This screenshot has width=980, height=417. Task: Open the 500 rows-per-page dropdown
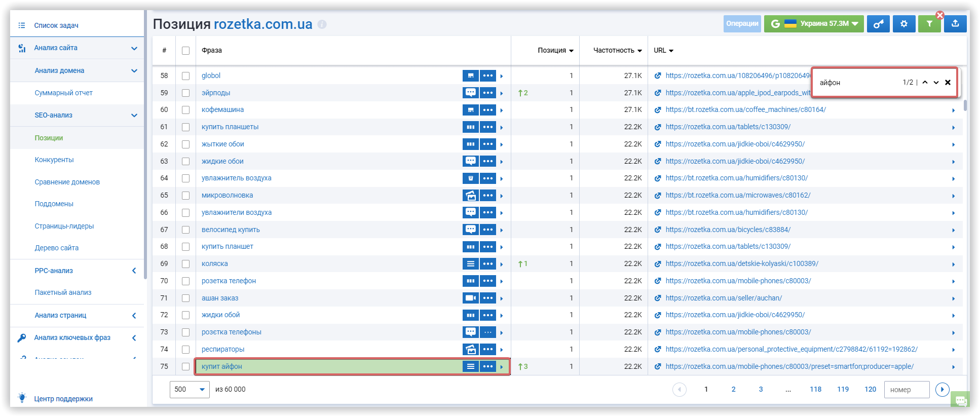point(190,390)
